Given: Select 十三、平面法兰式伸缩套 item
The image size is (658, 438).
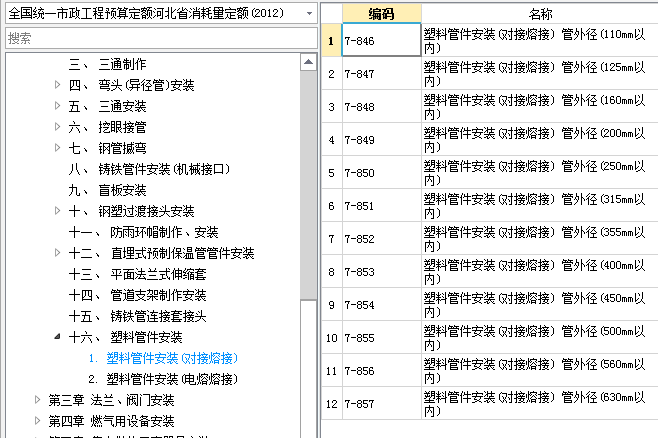Looking at the screenshot, I should [138, 274].
